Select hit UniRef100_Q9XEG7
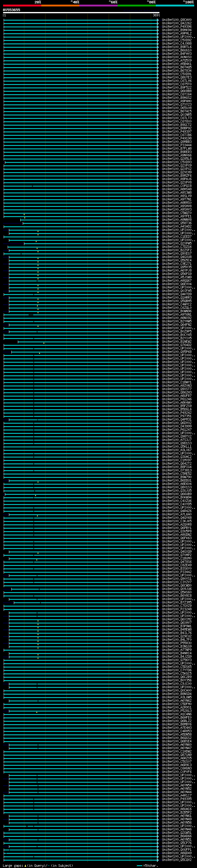Image resolution: width=197 pixels, height=868 pixels. 177,253
